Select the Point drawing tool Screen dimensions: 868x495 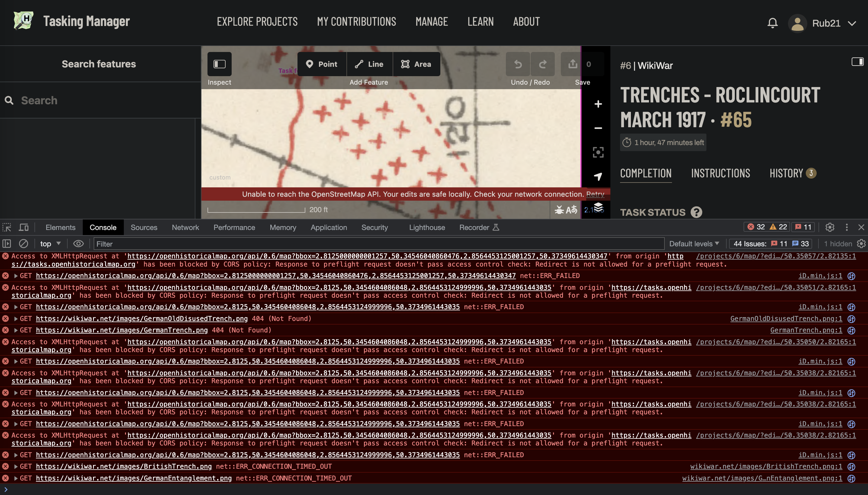coord(321,64)
